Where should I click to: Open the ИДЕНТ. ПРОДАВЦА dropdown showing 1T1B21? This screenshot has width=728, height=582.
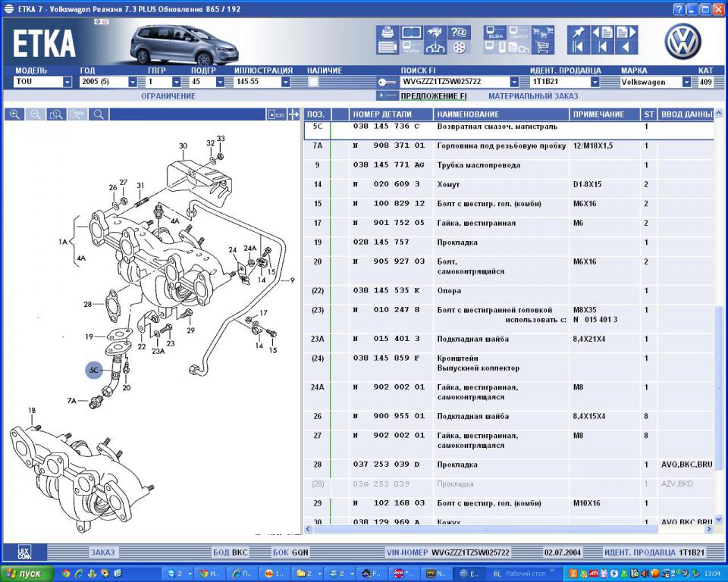click(x=595, y=82)
